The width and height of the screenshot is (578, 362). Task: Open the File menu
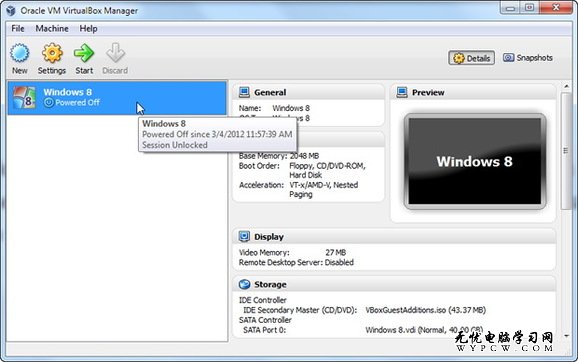18,28
